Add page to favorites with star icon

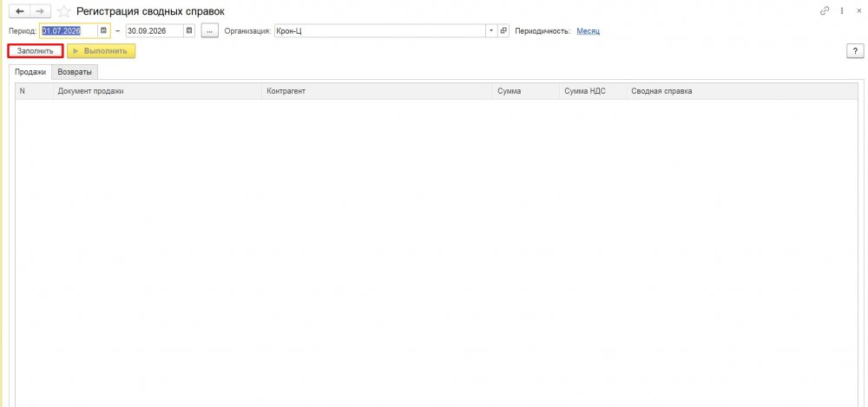coord(64,11)
